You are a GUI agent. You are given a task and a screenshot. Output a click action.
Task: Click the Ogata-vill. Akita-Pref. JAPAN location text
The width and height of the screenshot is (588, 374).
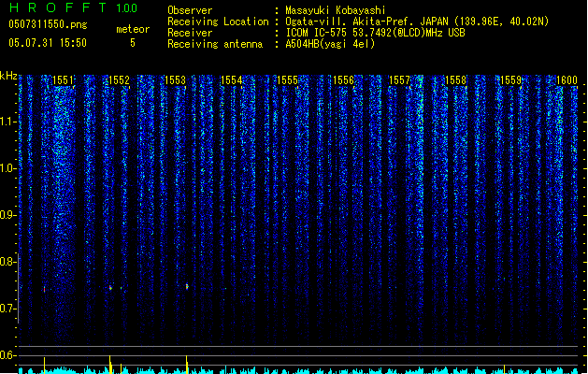[x=417, y=22]
